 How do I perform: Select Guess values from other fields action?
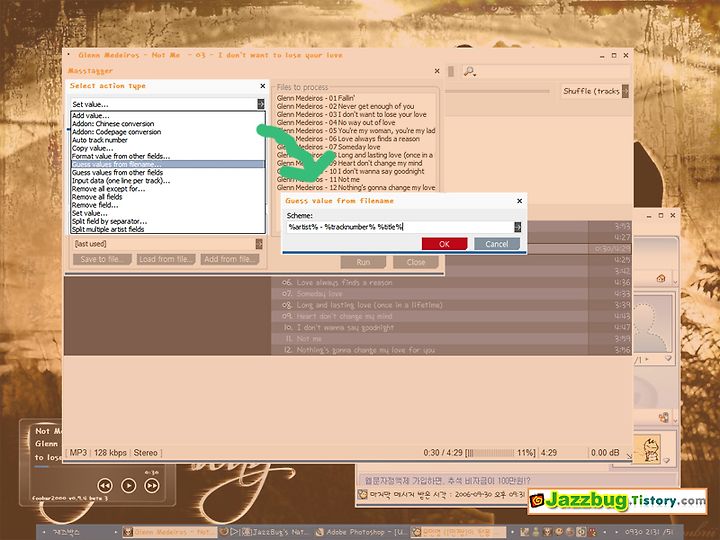tap(168, 173)
